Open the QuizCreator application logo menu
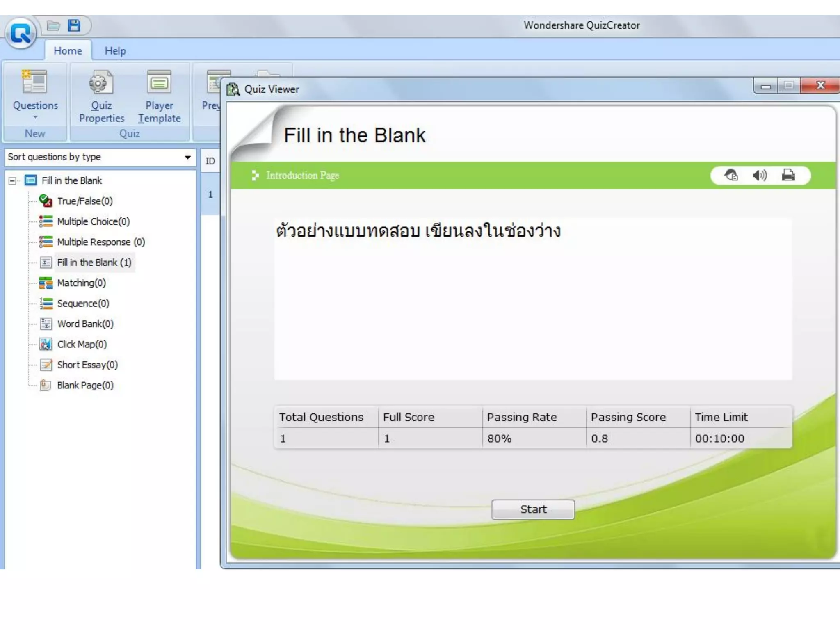The width and height of the screenshot is (840, 630). [x=21, y=34]
